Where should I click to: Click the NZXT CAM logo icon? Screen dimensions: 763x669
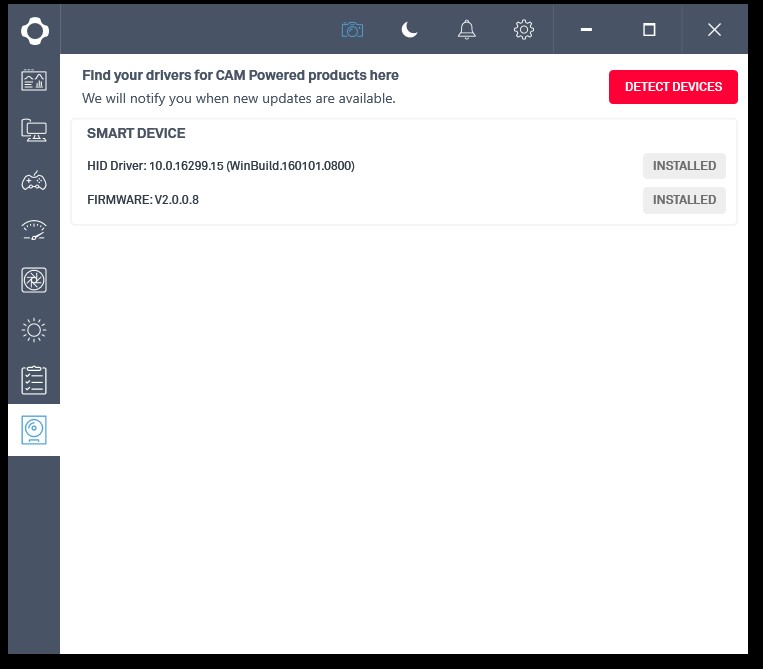click(35, 31)
